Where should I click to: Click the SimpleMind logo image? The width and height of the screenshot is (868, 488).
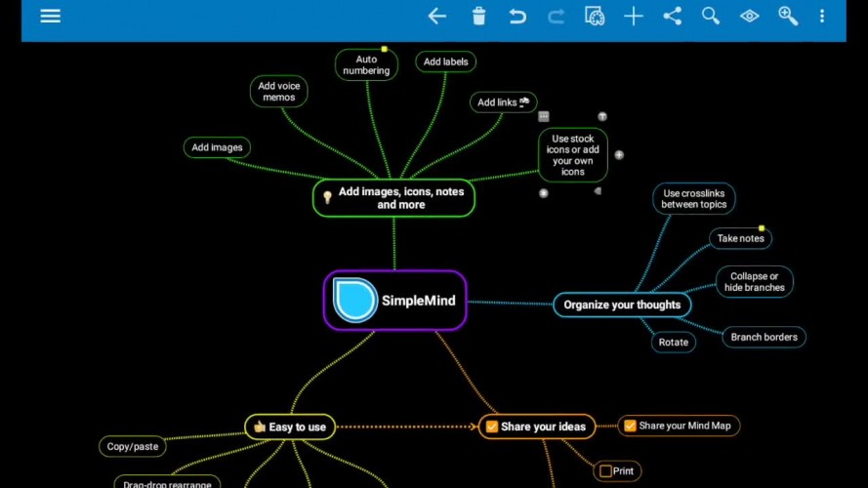coord(354,300)
